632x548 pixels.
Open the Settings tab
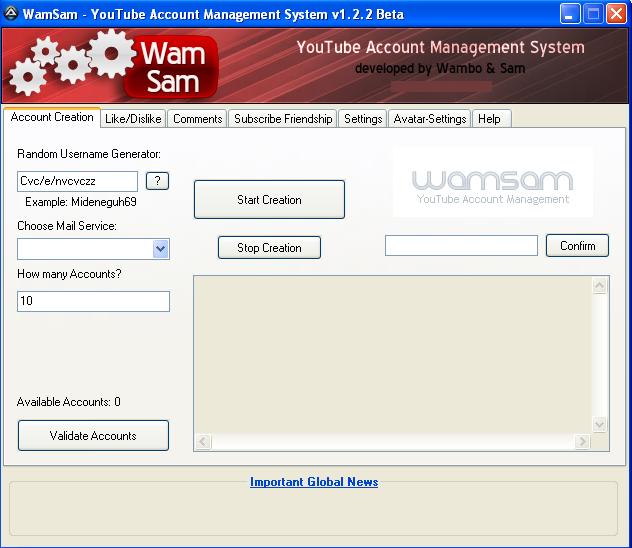coord(363,119)
